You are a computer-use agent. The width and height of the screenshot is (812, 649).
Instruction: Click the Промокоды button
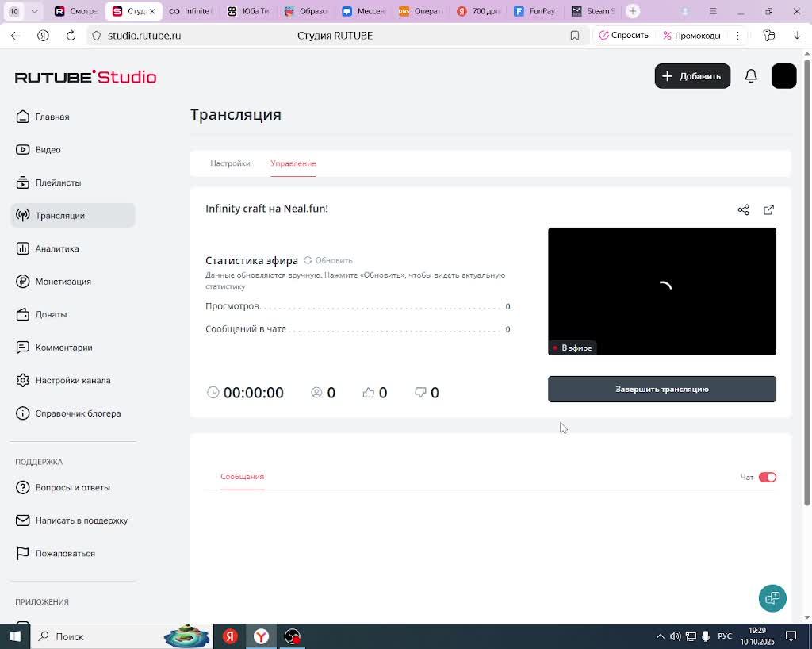coord(691,35)
